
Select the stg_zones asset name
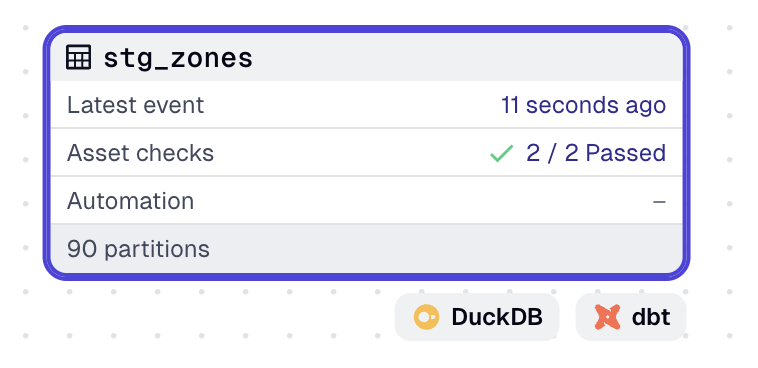(178, 59)
